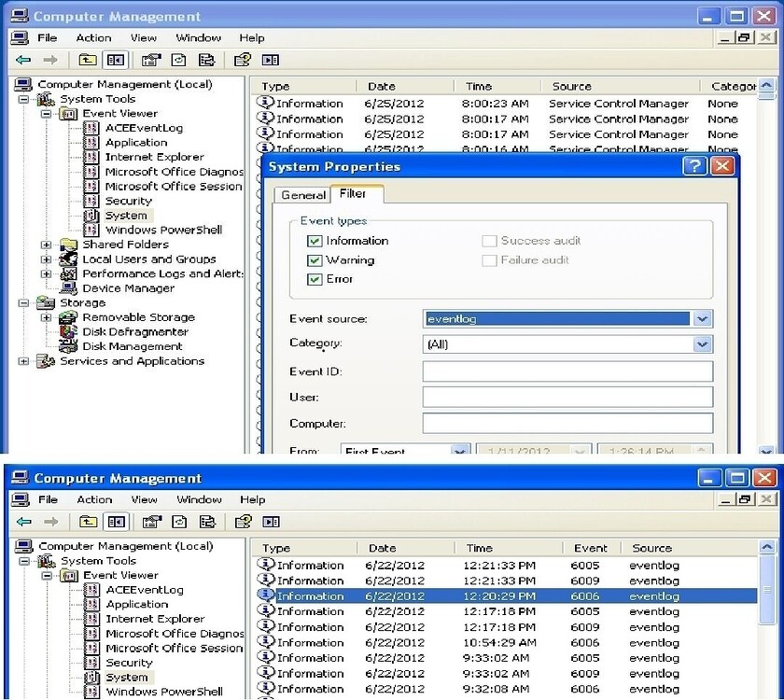
Task: Refresh the event list via toolbar icon
Action: pos(177,59)
